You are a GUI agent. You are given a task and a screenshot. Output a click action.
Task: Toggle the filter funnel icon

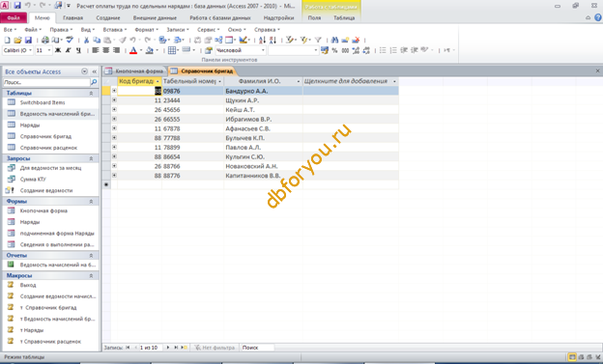[318, 40]
